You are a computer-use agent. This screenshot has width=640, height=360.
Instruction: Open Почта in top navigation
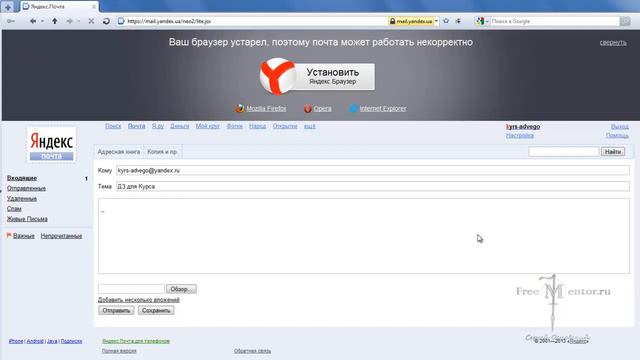pos(136,126)
